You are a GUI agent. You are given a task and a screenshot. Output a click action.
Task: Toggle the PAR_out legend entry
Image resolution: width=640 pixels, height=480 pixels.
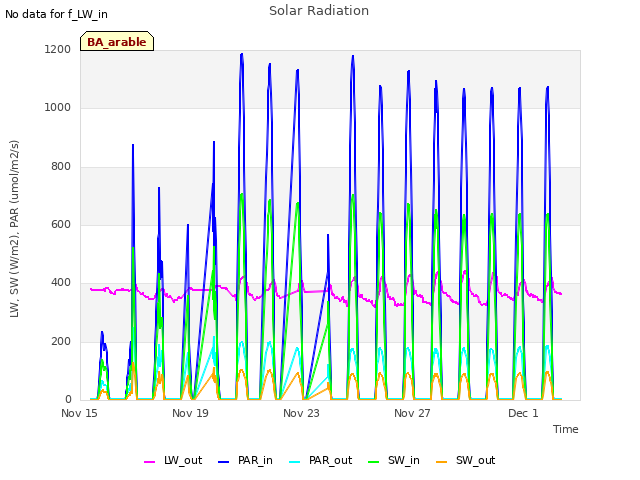click(x=320, y=460)
